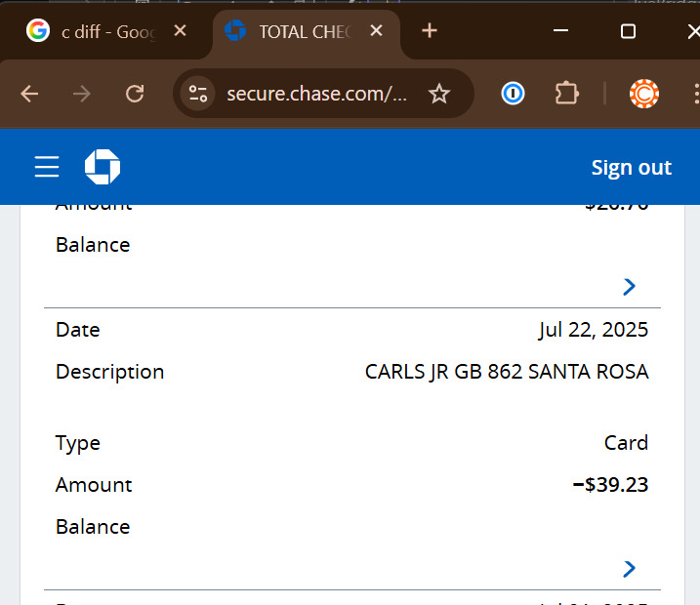Expand the upper transaction's chevron arrow
Image resolution: width=700 pixels, height=605 pixels.
pos(630,286)
